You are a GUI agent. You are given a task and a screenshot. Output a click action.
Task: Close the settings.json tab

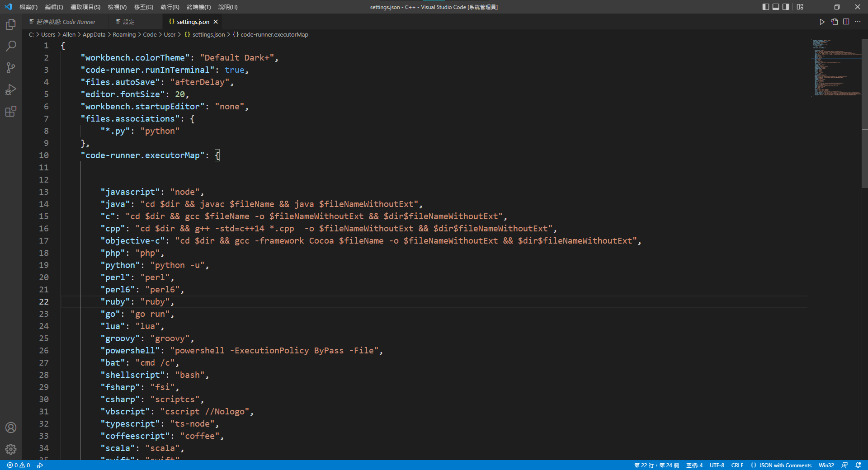(216, 22)
